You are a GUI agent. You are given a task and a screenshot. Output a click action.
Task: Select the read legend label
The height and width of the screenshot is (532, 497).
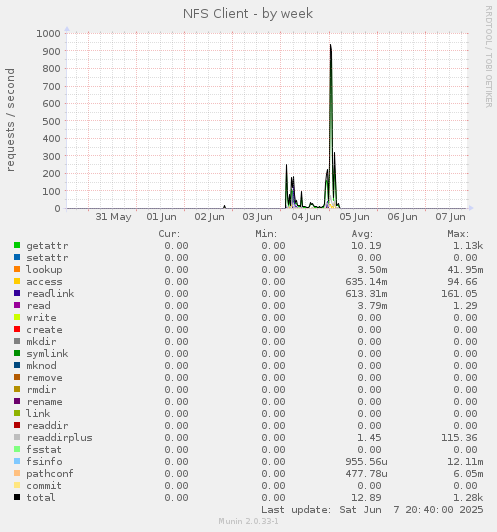point(38,306)
